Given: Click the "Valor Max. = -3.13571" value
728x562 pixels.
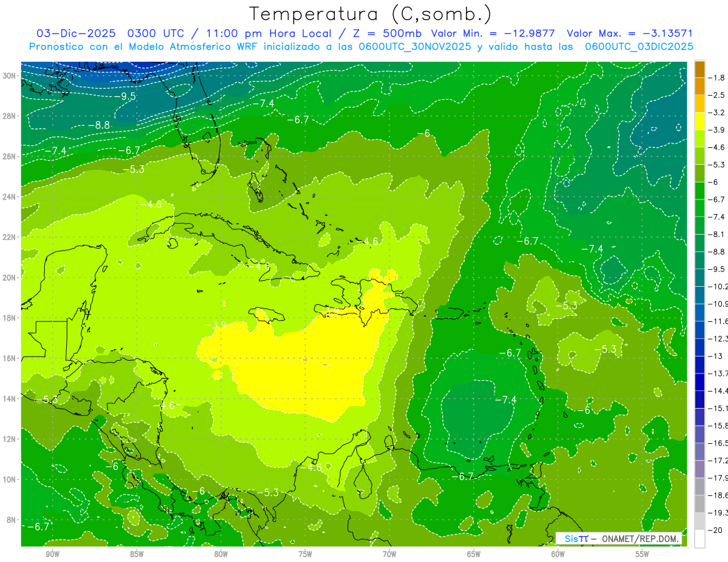Looking at the screenshot, I should click(629, 33).
